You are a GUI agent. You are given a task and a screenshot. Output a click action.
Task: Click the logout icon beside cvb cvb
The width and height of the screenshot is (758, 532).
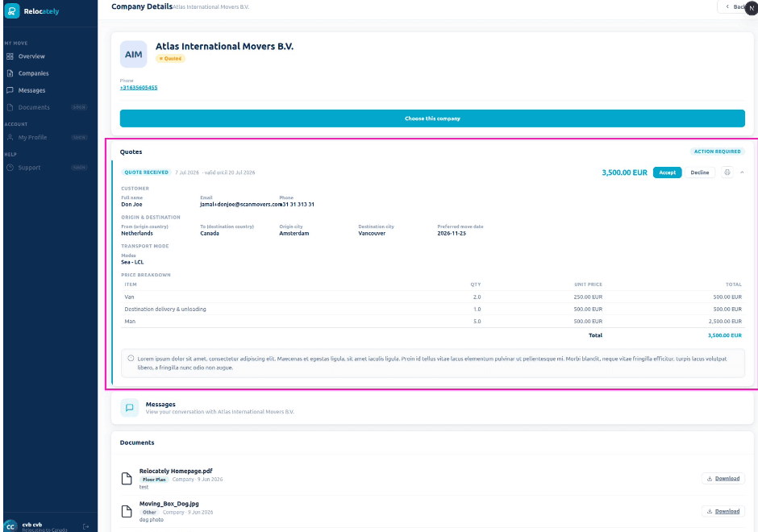pyautogui.click(x=85, y=526)
